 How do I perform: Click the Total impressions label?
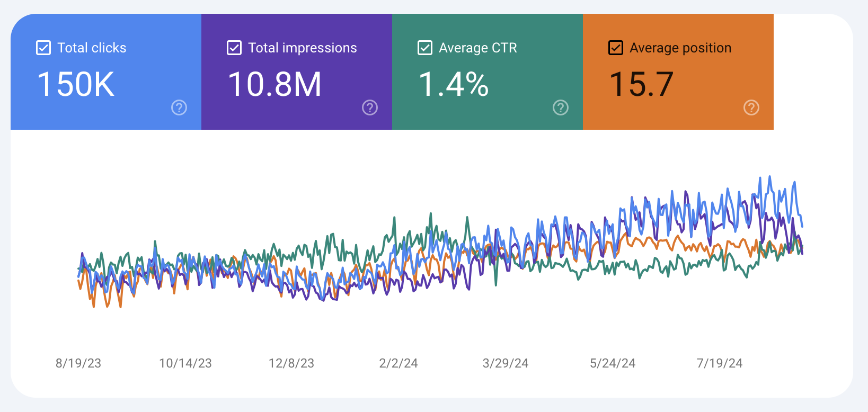point(303,48)
